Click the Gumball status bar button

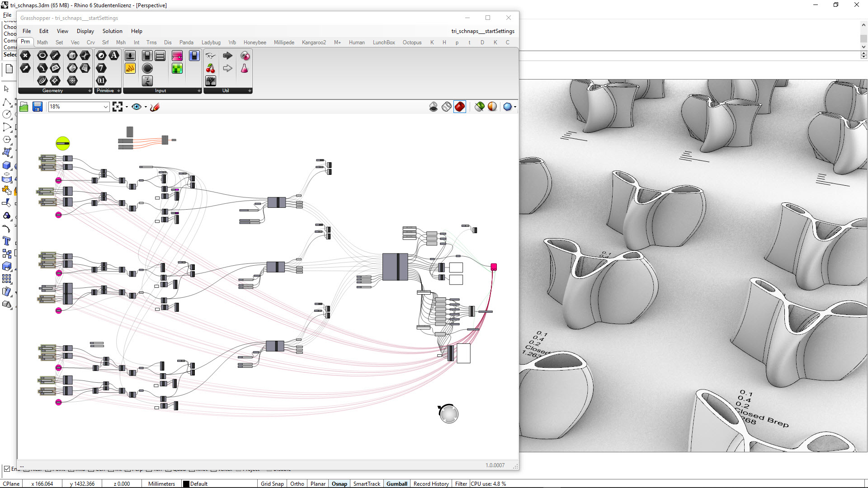tap(396, 483)
